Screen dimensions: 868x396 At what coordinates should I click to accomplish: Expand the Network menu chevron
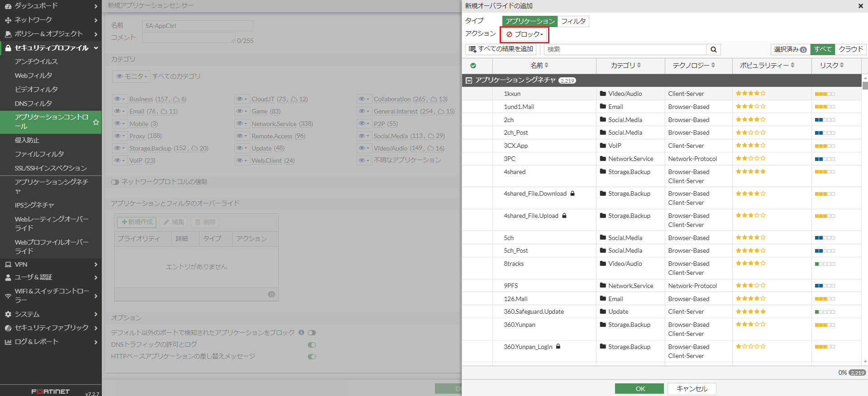click(x=95, y=20)
